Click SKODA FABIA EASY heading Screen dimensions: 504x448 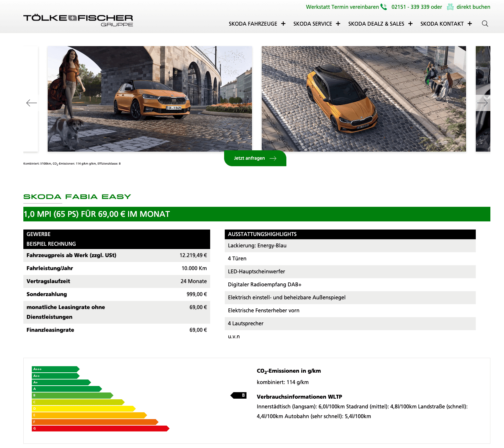click(77, 197)
